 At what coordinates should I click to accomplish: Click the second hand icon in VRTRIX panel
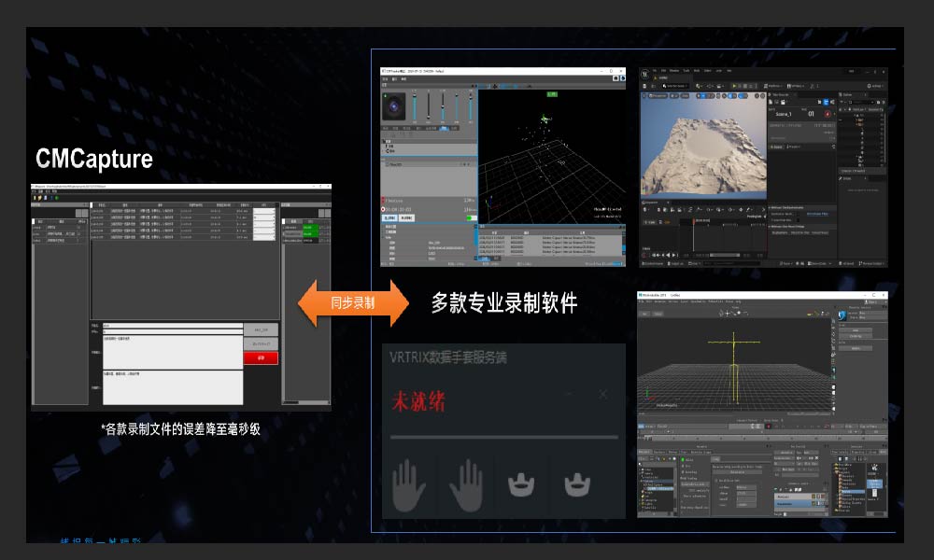coord(466,486)
